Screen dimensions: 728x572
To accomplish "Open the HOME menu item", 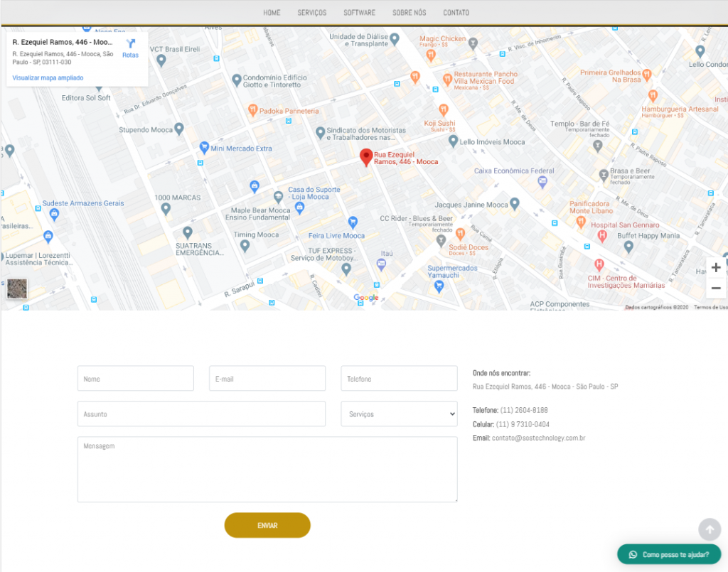I will (272, 13).
